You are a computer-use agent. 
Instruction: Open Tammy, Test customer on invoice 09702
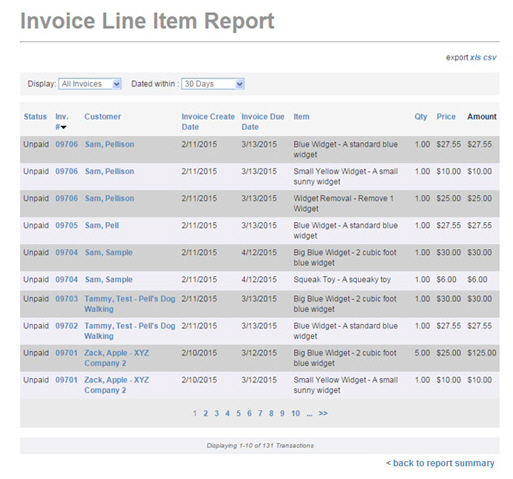[130, 331]
